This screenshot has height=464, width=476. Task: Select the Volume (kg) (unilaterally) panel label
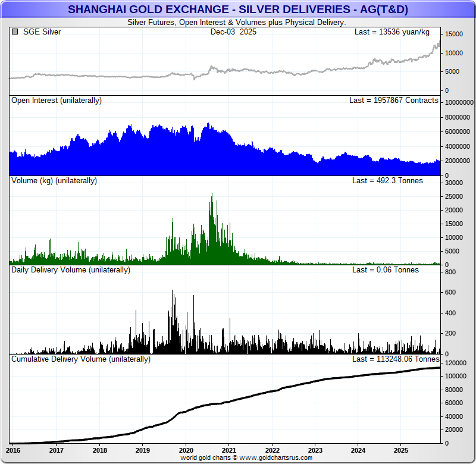[54, 180]
